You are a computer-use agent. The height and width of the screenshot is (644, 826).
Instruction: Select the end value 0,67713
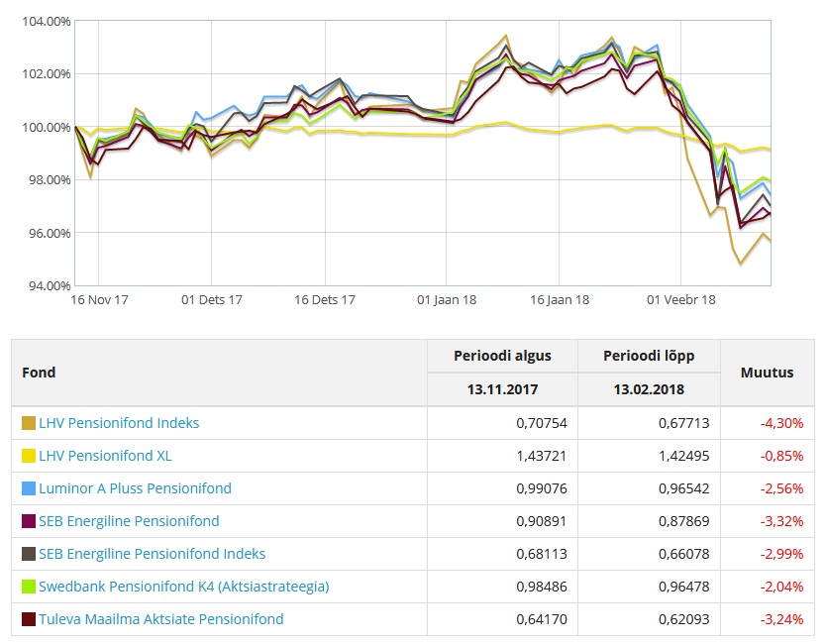point(683,423)
